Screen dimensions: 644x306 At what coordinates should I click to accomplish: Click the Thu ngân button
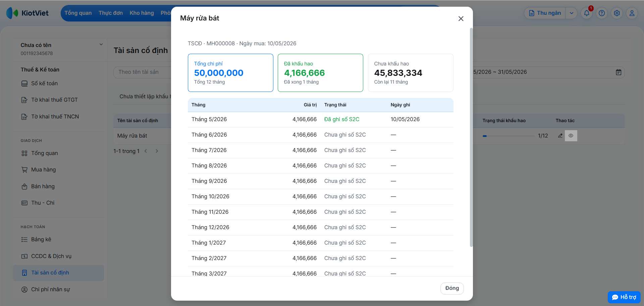click(545, 13)
